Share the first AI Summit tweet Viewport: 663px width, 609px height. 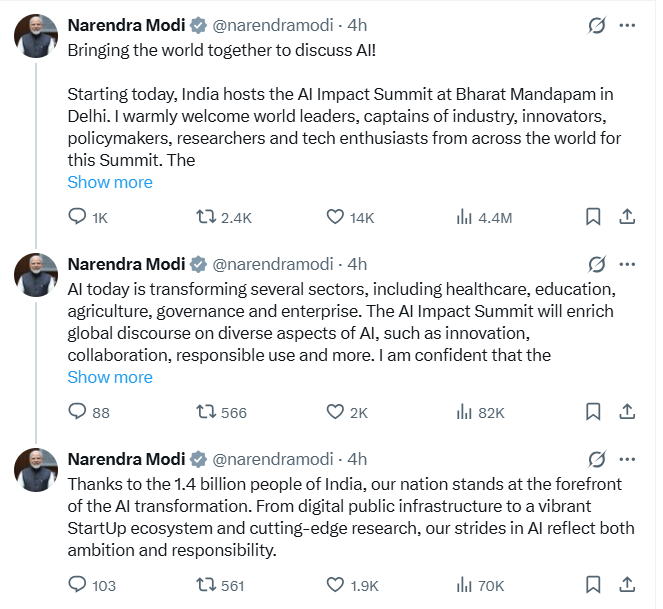[627, 217]
